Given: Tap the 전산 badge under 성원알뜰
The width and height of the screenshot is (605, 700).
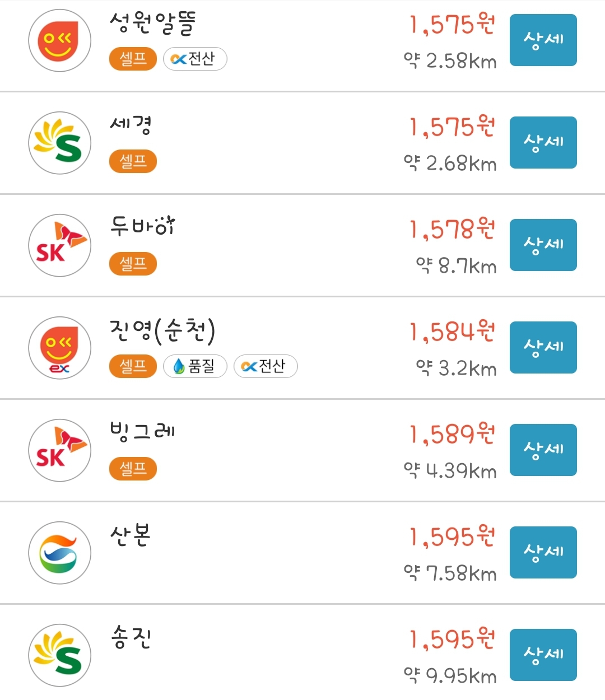Looking at the screenshot, I should coord(195,59).
